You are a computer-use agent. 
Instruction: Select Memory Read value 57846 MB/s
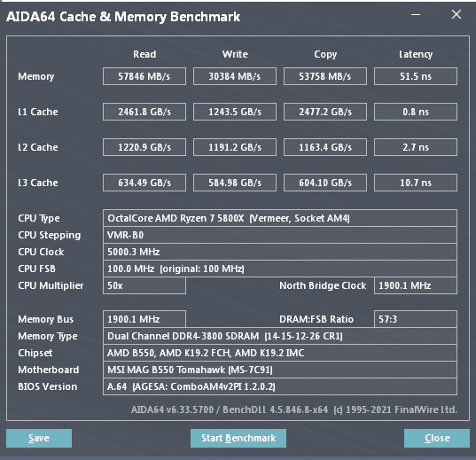(144, 76)
